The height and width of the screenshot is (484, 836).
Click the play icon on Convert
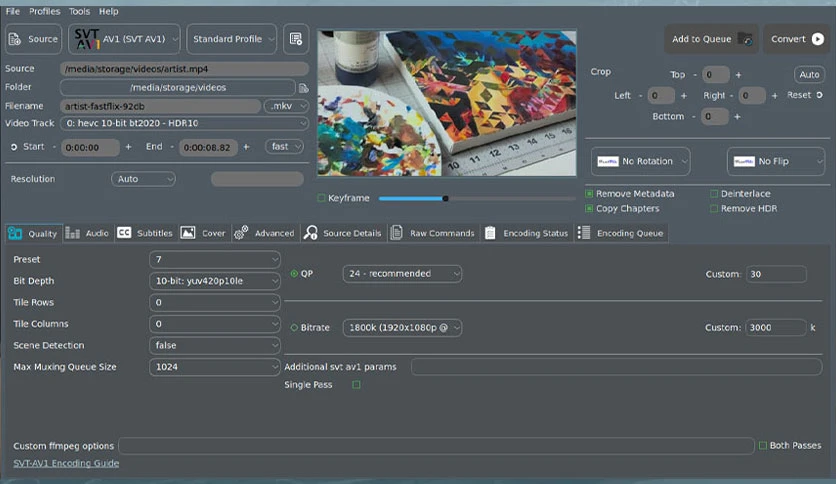click(817, 39)
